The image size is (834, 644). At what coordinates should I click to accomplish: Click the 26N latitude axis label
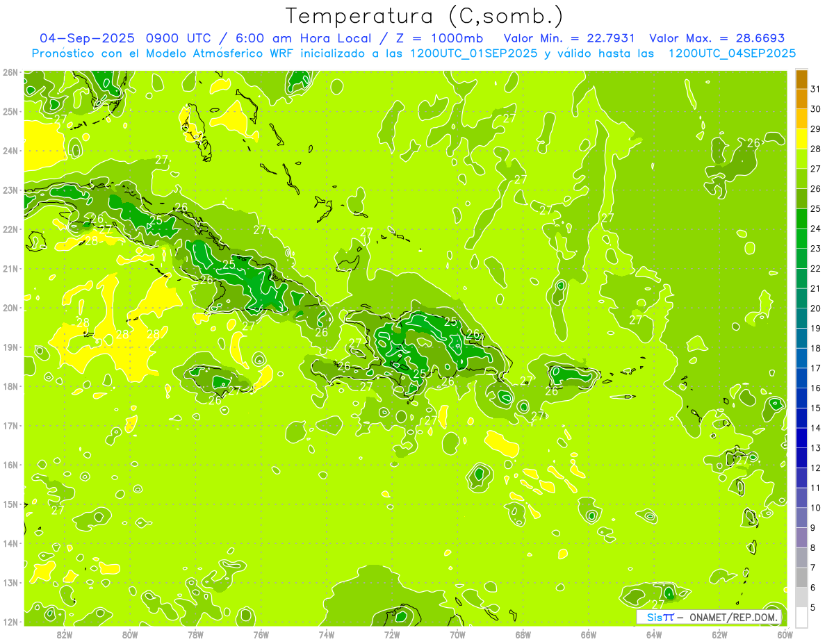pyautogui.click(x=10, y=72)
